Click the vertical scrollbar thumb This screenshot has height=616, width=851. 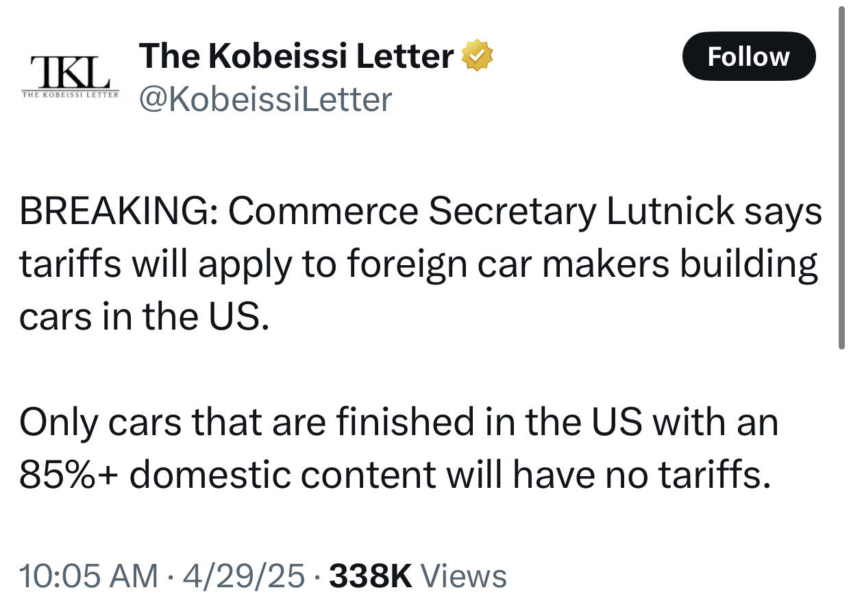841,178
